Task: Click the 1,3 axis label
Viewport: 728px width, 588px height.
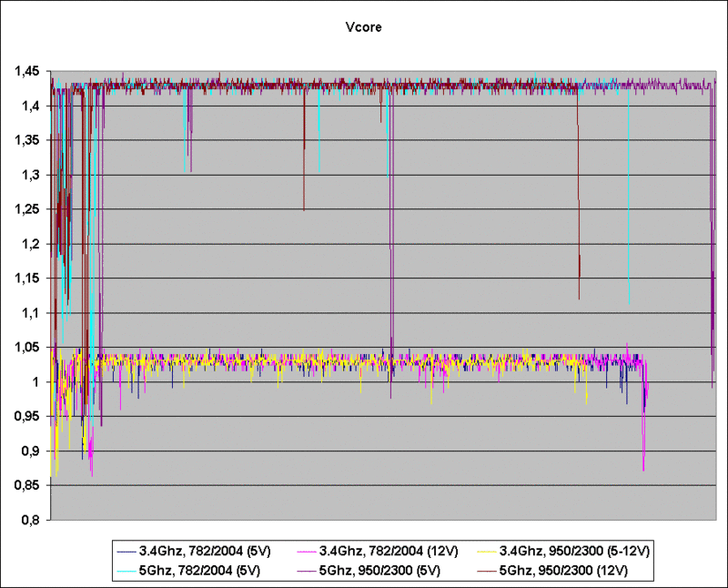Action: (30, 175)
